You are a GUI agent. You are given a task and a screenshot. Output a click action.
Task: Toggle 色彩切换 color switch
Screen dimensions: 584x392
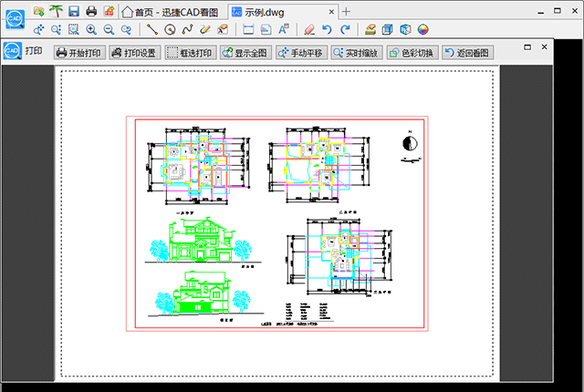412,53
